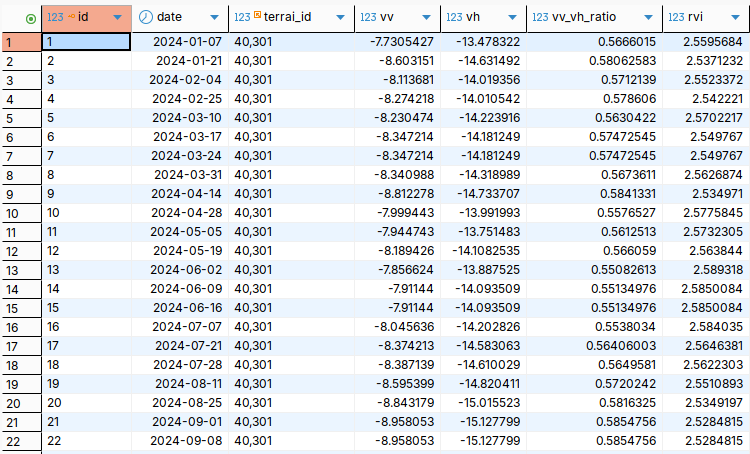Click the green record indicator icon in corner
The image size is (750, 454).
tap(31, 19)
